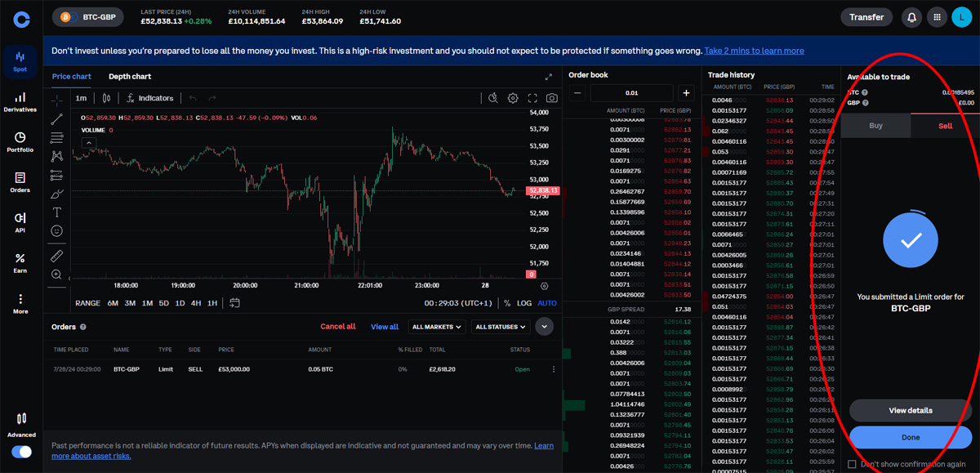Image resolution: width=980 pixels, height=473 pixels.
Task: Select the ruler measure tool
Action: pyautogui.click(x=56, y=256)
